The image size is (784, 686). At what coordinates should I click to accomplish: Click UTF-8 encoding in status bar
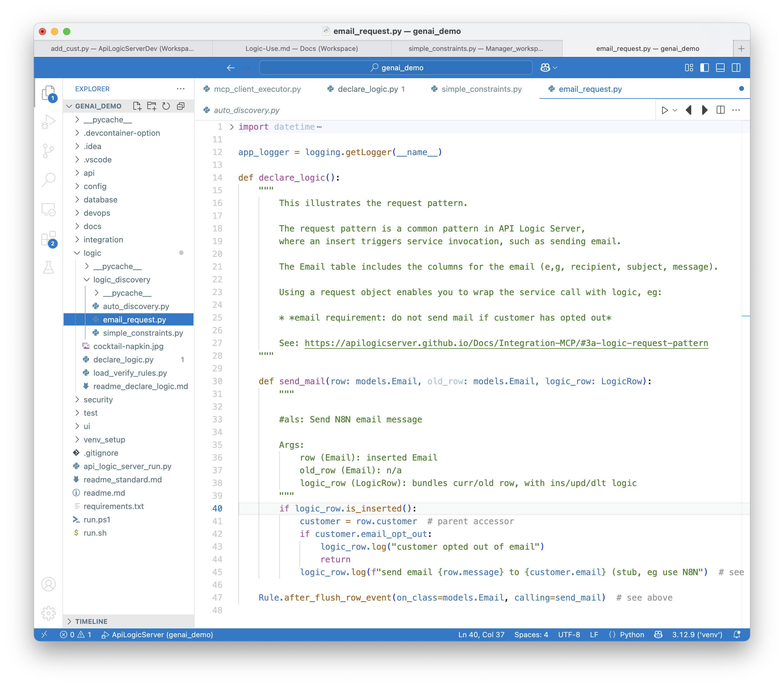tap(569, 634)
